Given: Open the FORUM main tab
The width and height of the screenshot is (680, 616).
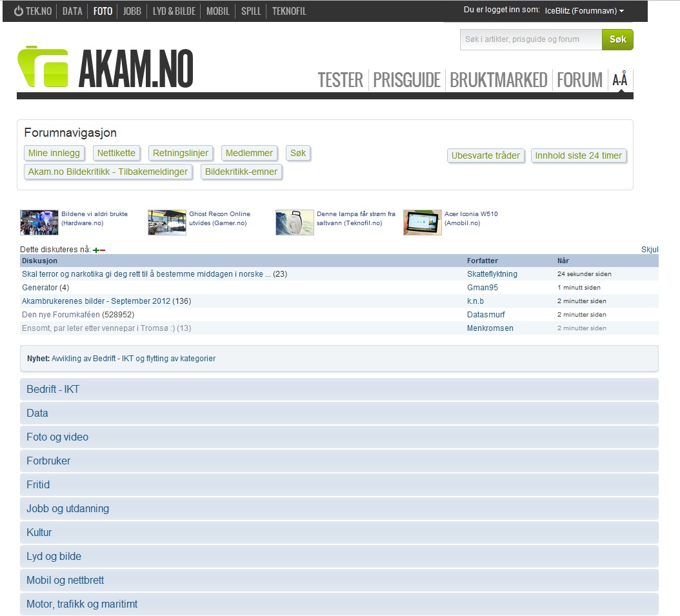Looking at the screenshot, I should point(580,80).
